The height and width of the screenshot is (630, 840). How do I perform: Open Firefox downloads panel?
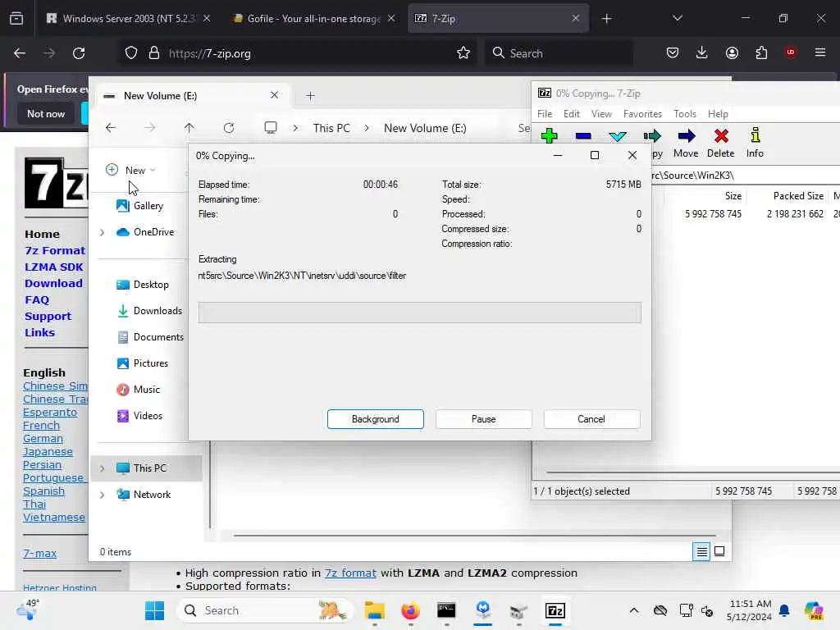[702, 52]
